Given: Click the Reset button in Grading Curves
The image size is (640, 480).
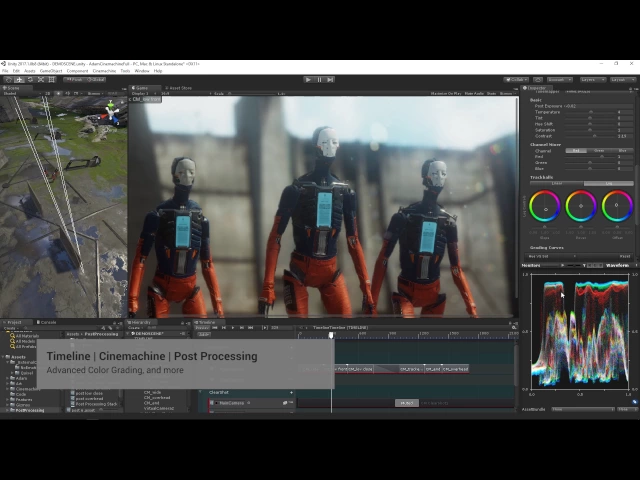Looking at the screenshot, I should [624, 256].
